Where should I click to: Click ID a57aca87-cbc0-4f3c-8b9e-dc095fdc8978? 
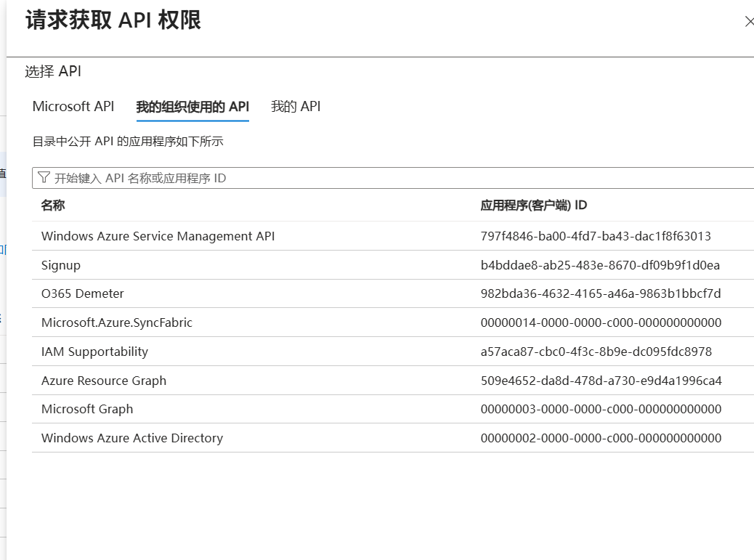coord(596,352)
